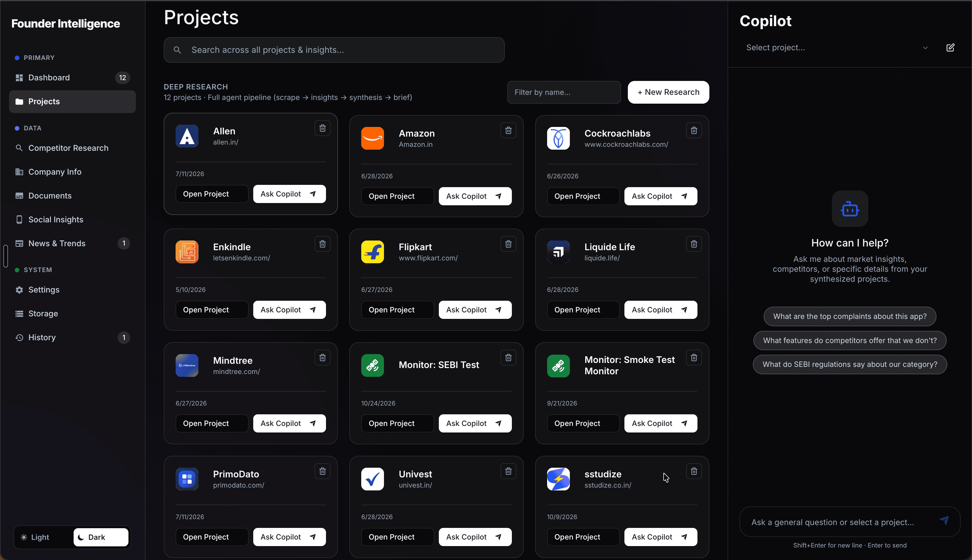Click the + New Research button
Screen dimensions: 972x560
668,92
